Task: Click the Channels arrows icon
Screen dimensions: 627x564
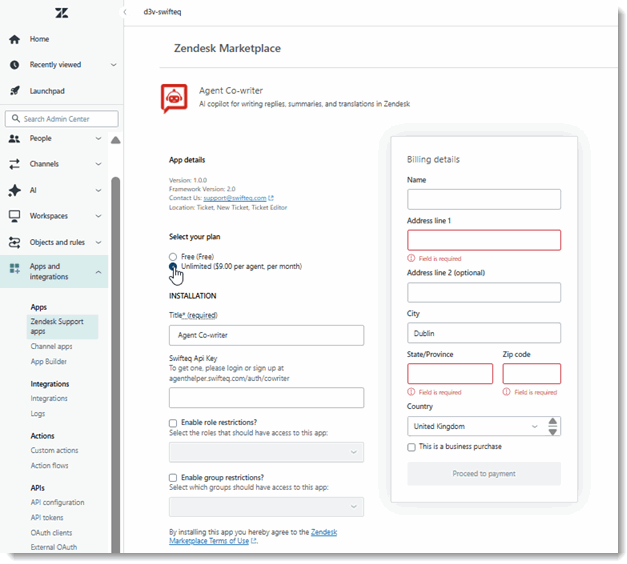Action: [x=14, y=164]
